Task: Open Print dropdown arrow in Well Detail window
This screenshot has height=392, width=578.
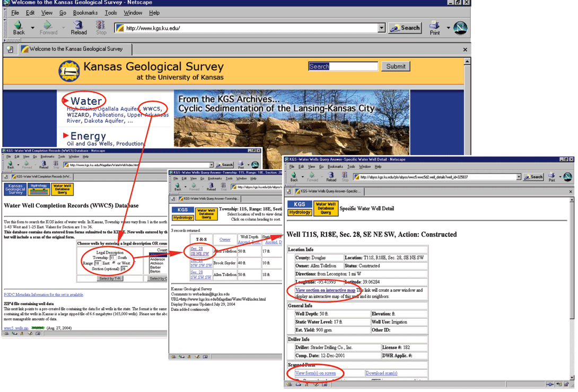Action: pyautogui.click(x=561, y=177)
